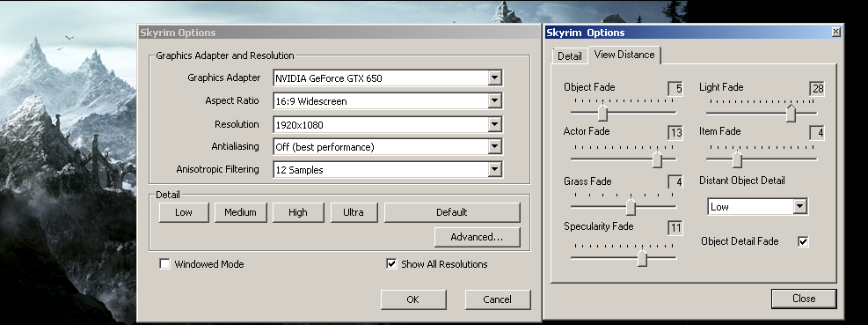Click the Actor Fade slider handle
The image size is (868, 325).
[657, 159]
